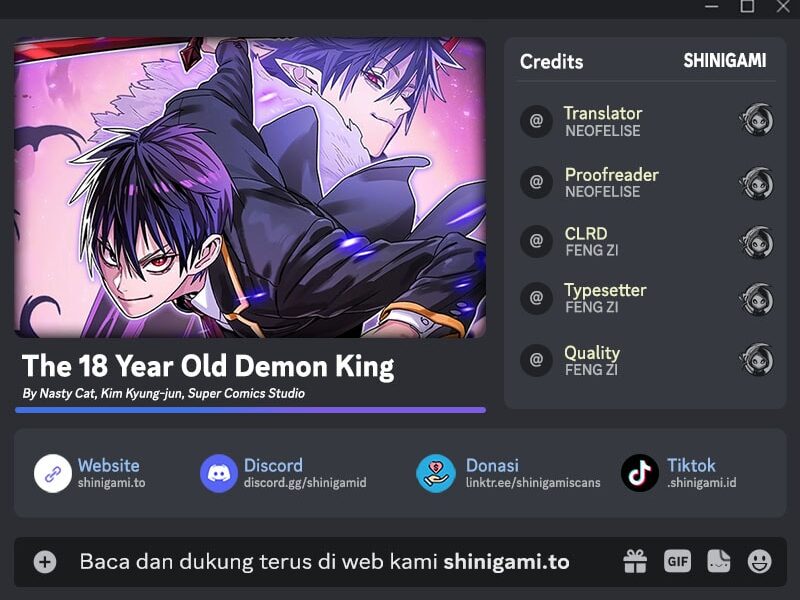Click the Donasi hand-heart icon
The image size is (800, 600).
point(436,473)
